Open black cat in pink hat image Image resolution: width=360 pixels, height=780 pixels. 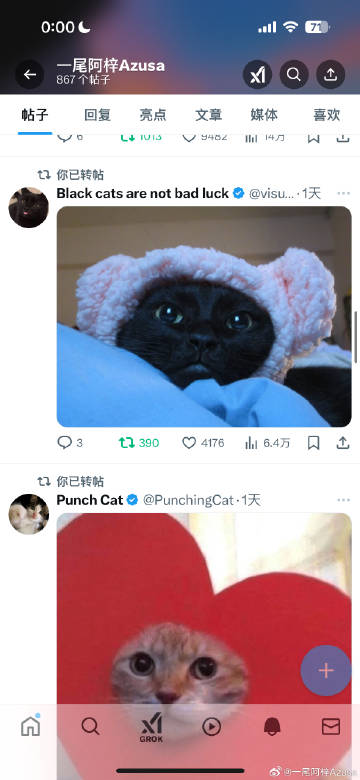(204, 316)
